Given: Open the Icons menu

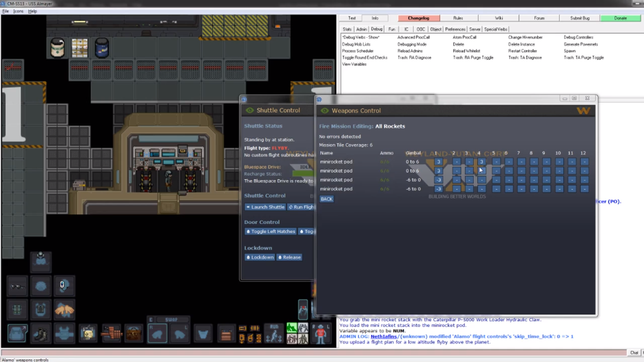Looking at the screenshot, I should tap(18, 11).
